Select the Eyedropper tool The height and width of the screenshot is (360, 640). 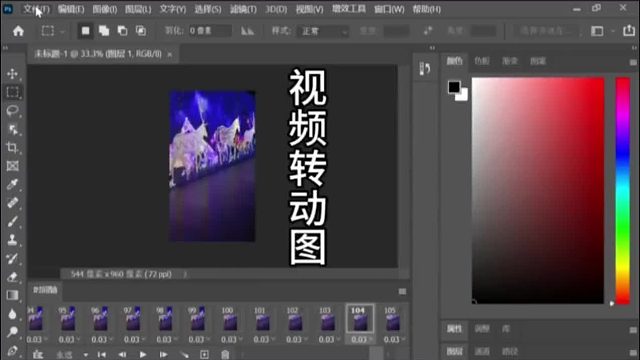coord(12,184)
